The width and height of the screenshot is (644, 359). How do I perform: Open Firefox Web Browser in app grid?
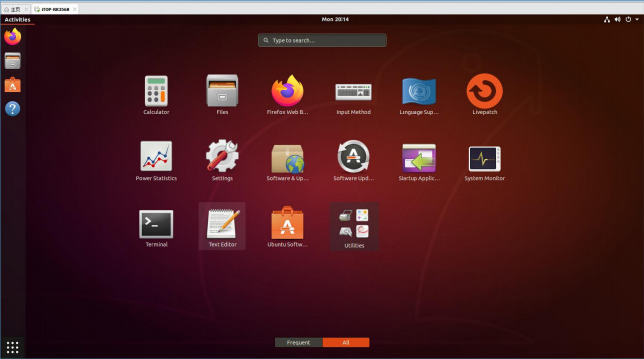287,94
